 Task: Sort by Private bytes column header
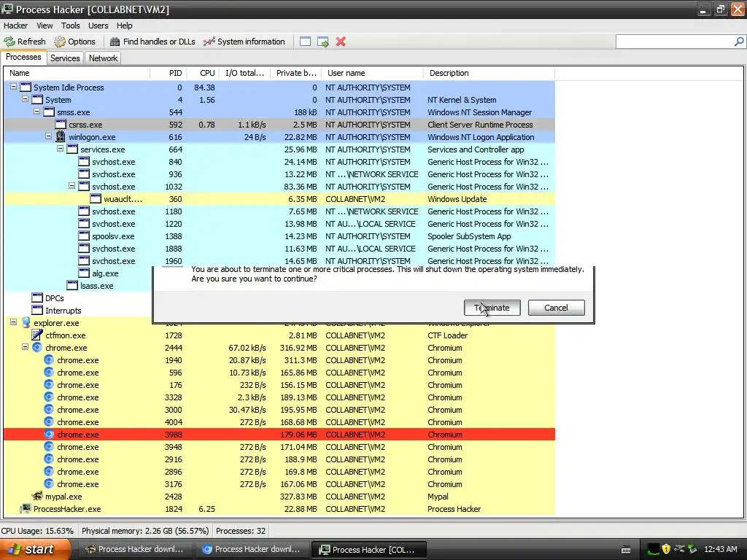(296, 73)
